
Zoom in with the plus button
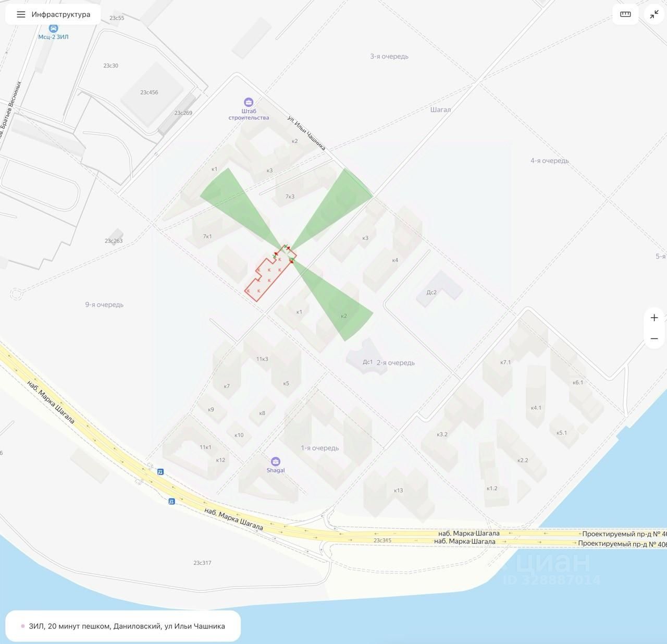point(654,318)
